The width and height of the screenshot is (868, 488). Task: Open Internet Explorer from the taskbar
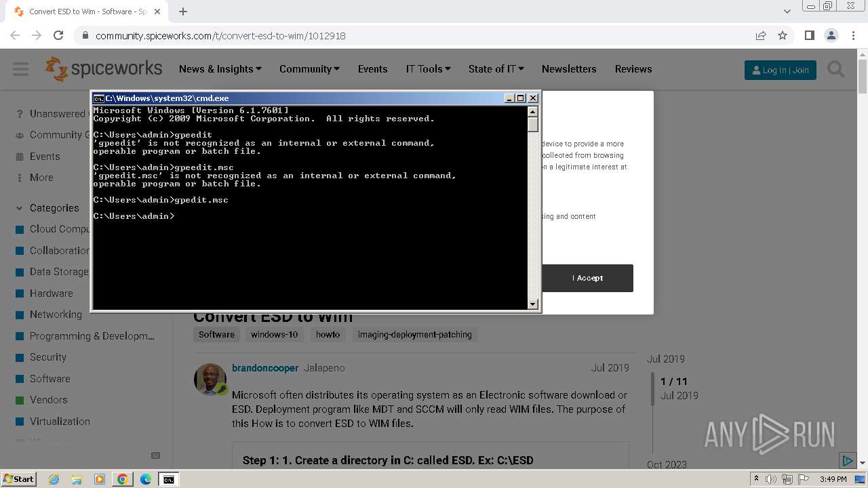[x=54, y=479]
